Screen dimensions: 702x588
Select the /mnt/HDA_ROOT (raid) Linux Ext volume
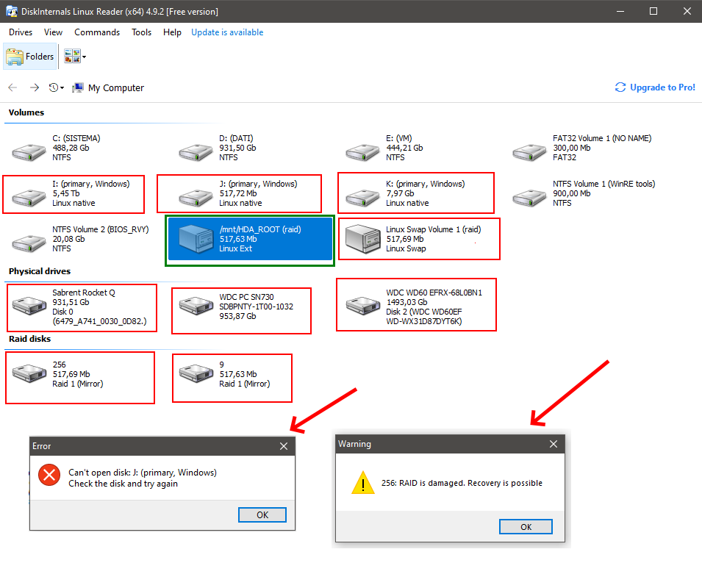(250, 239)
